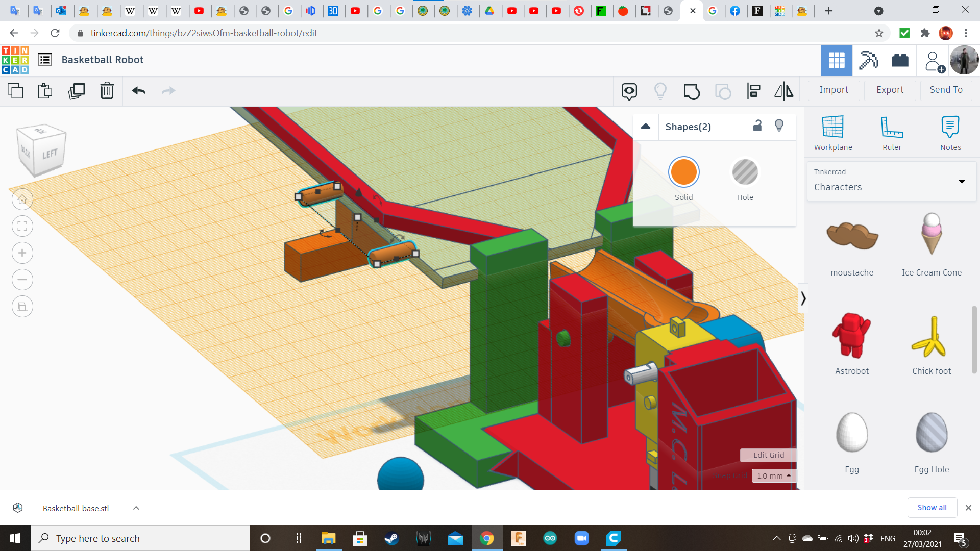Collapse the Basketball base.stl import panel
This screenshot has height=551, width=980.
(x=136, y=508)
